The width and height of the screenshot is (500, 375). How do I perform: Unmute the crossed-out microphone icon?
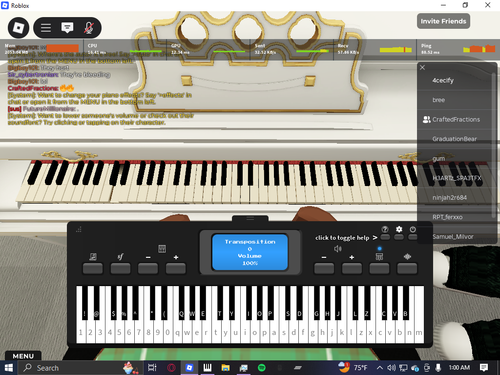[x=88, y=28]
